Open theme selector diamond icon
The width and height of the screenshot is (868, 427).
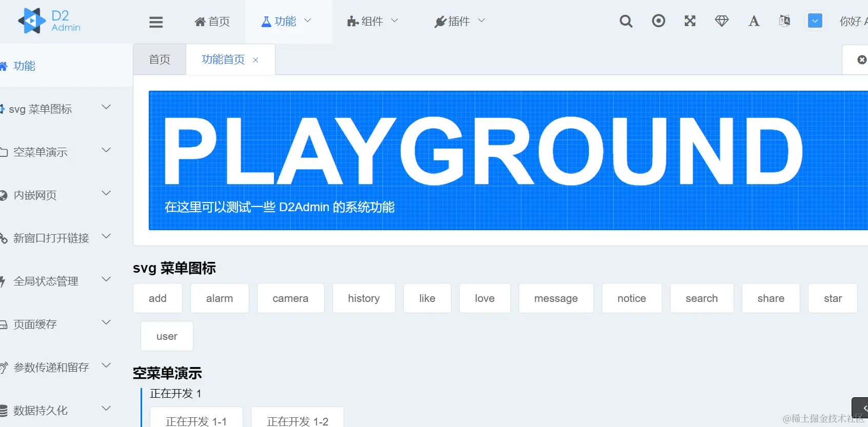(x=722, y=21)
